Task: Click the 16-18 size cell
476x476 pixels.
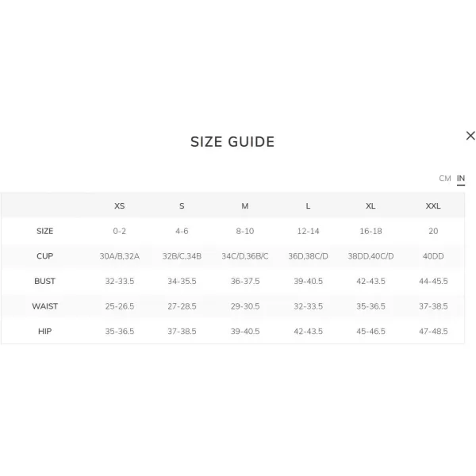Action: [370, 231]
